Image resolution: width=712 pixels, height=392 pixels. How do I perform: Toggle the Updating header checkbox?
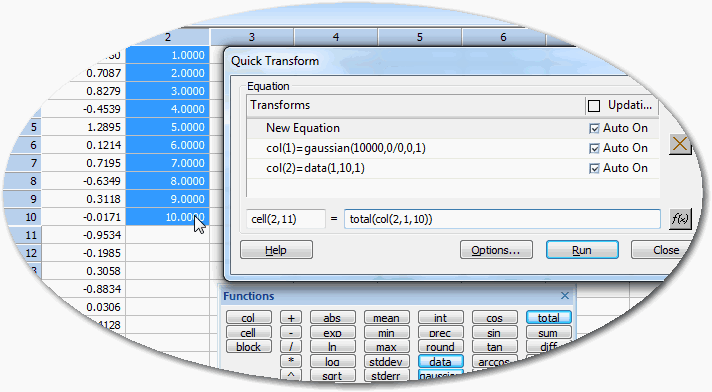(x=593, y=106)
